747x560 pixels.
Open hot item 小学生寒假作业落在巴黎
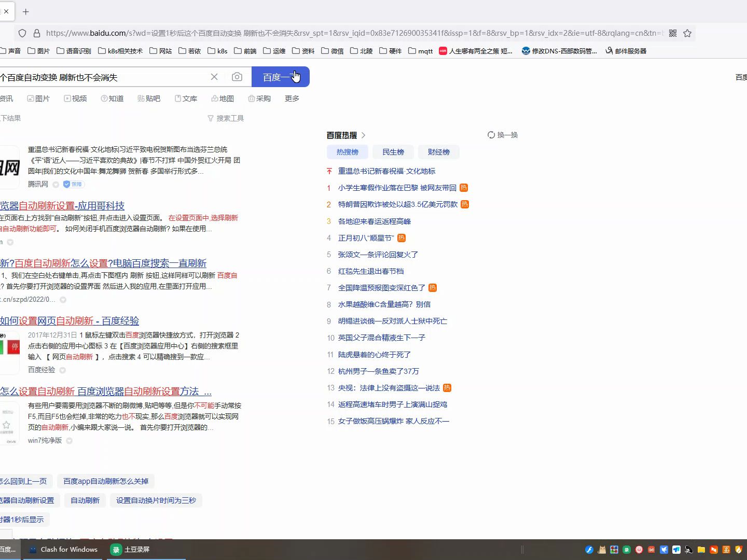(x=397, y=188)
